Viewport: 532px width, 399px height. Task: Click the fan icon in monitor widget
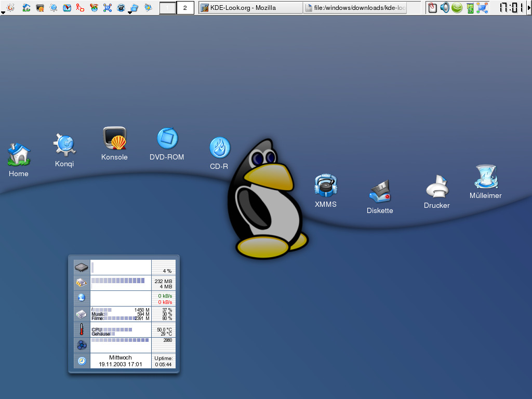[x=82, y=345]
